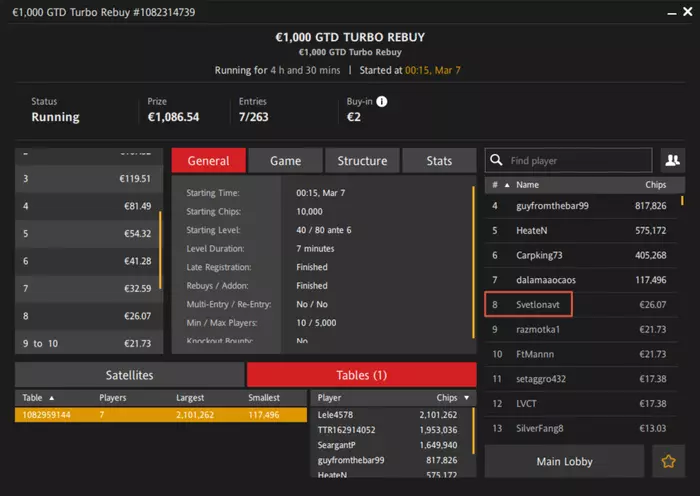Go to Main Lobby
Viewport: 700px width, 496px height.
(564, 461)
